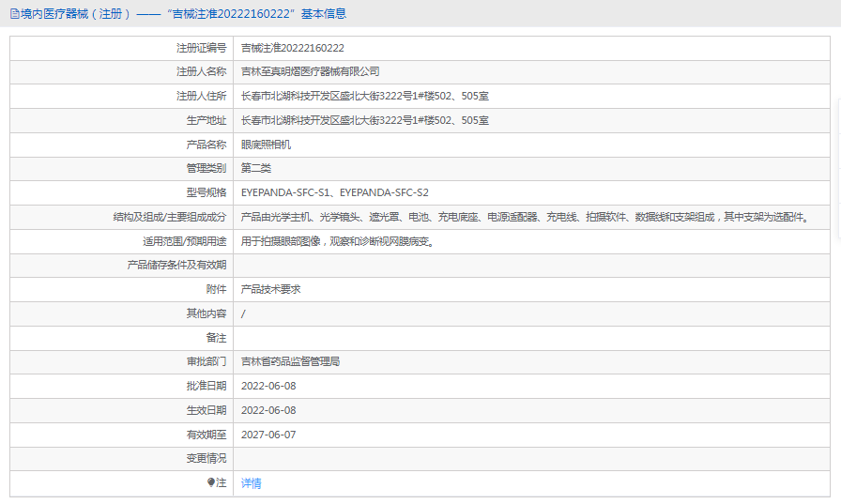The width and height of the screenshot is (841, 504).
Task: Click the 管理类别 row label
Action: [x=206, y=168]
